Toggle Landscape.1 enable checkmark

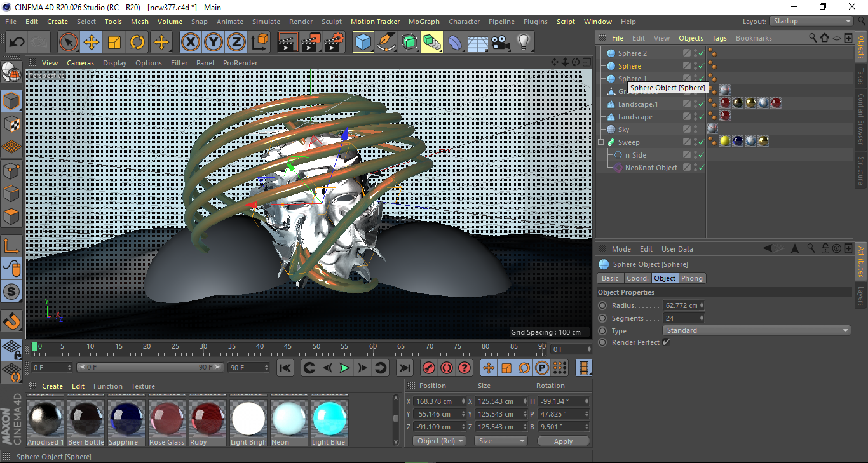tap(701, 104)
